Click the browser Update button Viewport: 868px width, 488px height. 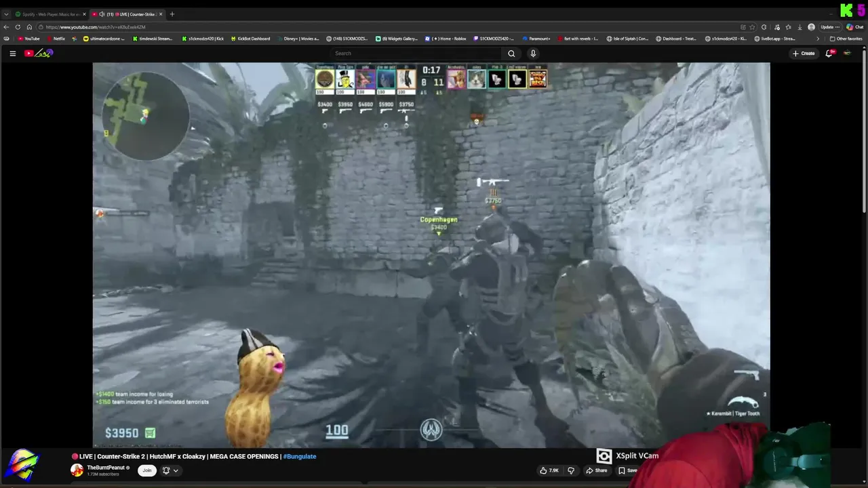point(829,27)
